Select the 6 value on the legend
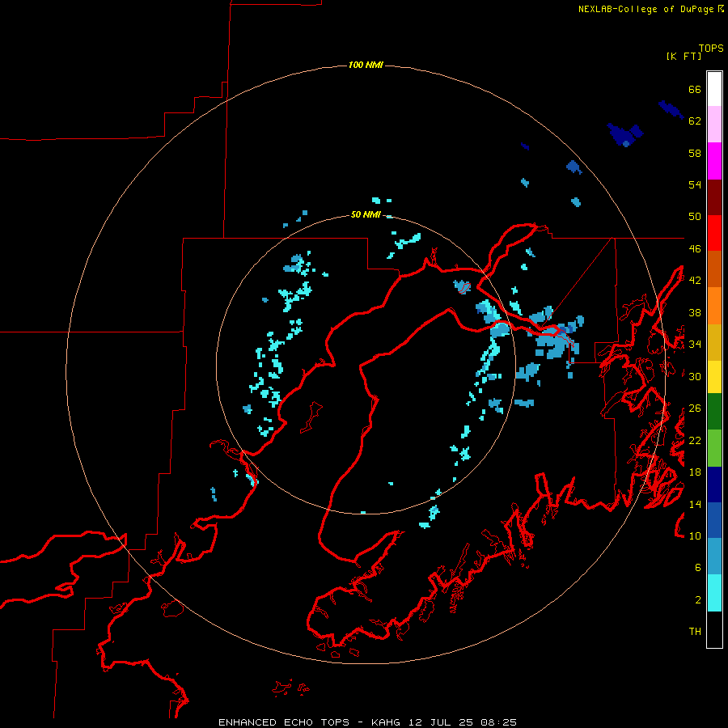The width and height of the screenshot is (728, 728). point(698,568)
